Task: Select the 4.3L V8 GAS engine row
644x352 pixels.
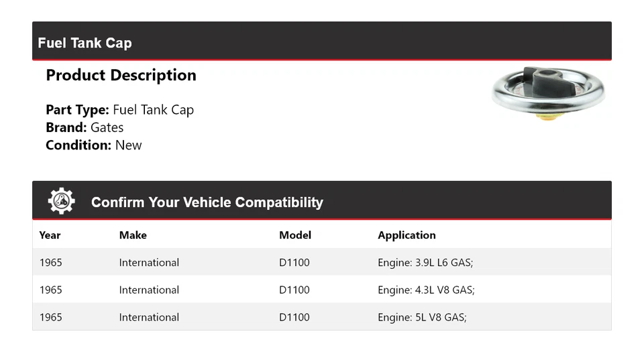Action: point(426,290)
